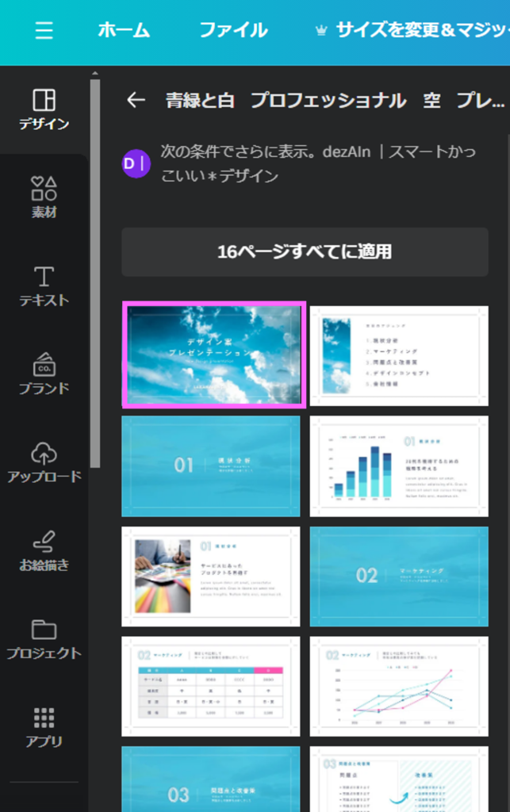
Task: Click the ホーム menu item
Action: 124,31
